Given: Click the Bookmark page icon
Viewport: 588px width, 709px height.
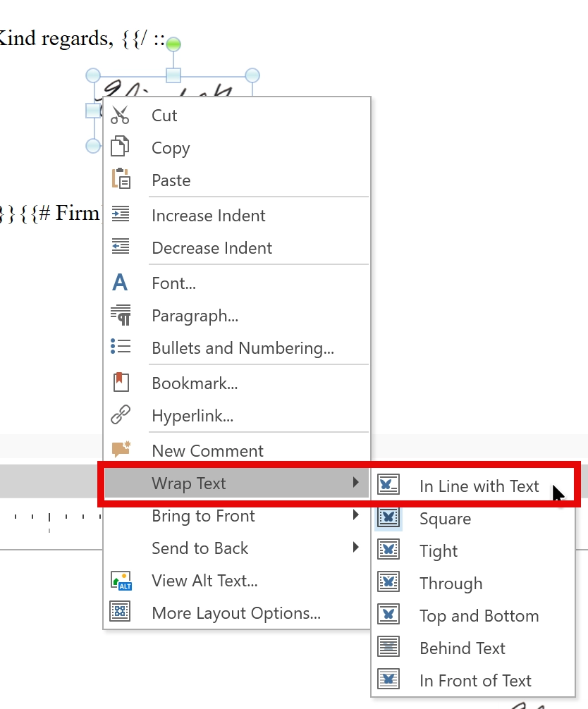Looking at the screenshot, I should [121, 382].
